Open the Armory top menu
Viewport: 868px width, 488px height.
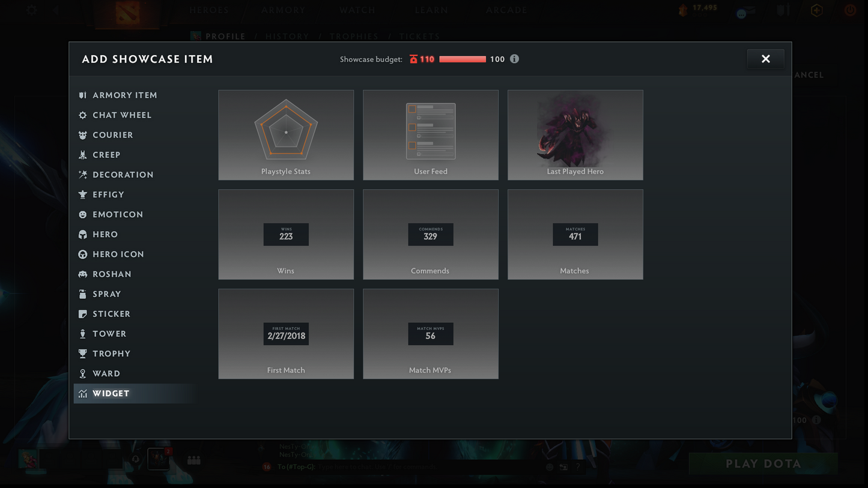(284, 10)
